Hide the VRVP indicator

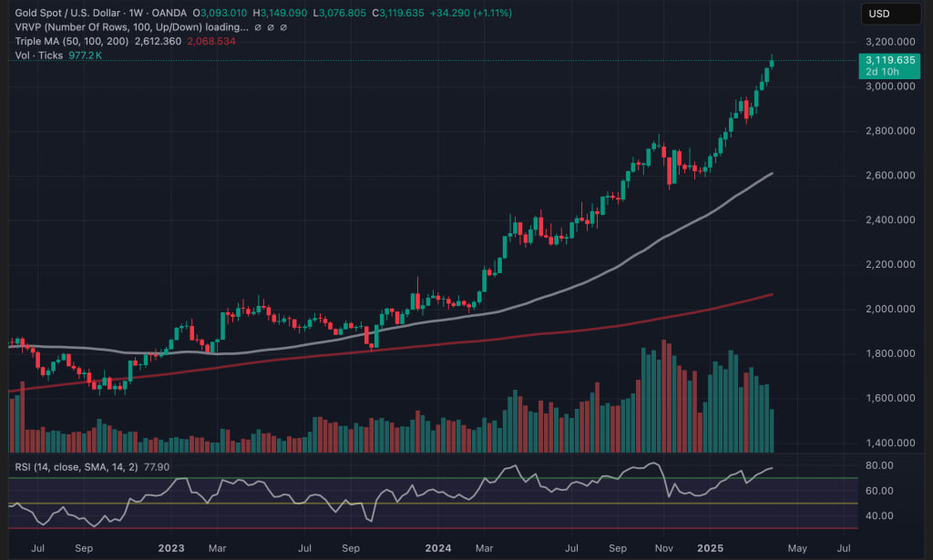pos(258,27)
